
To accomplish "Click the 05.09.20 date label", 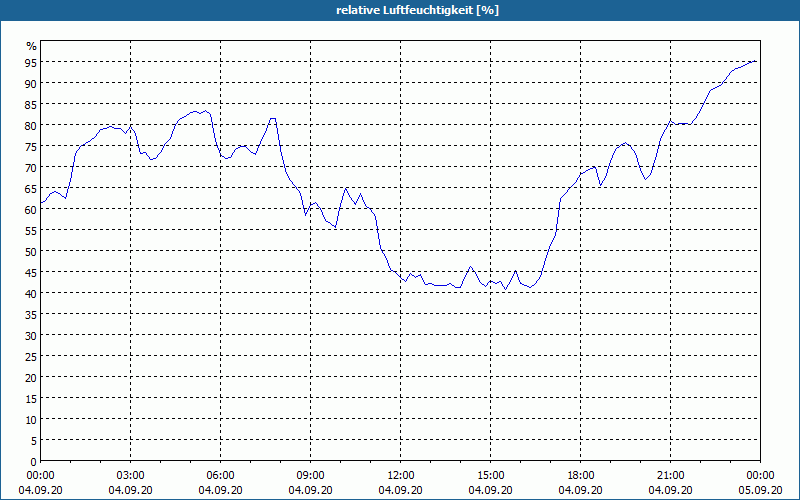I will (760, 490).
